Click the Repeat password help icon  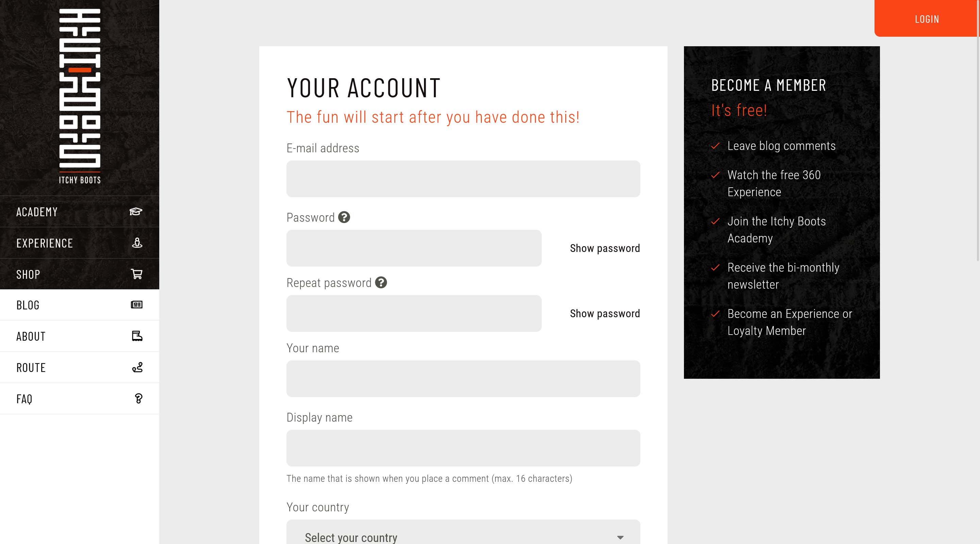pos(381,283)
